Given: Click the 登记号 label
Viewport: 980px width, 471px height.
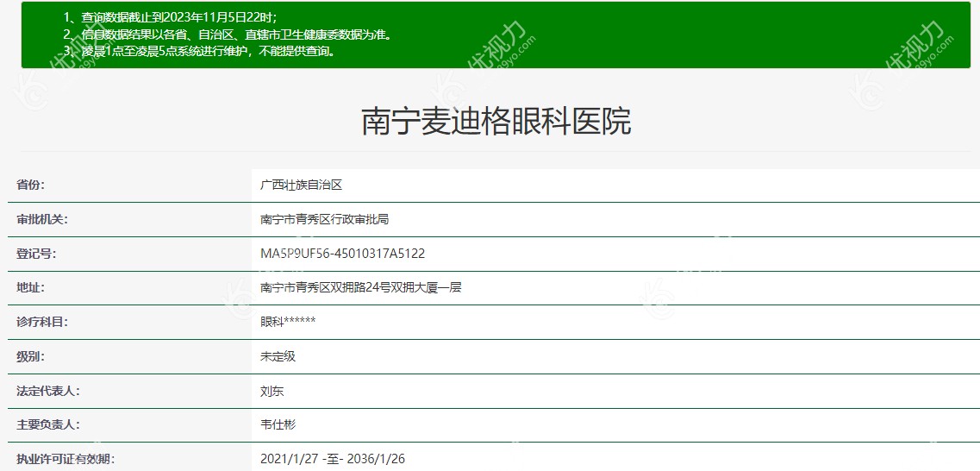Looking at the screenshot, I should click(36, 254).
